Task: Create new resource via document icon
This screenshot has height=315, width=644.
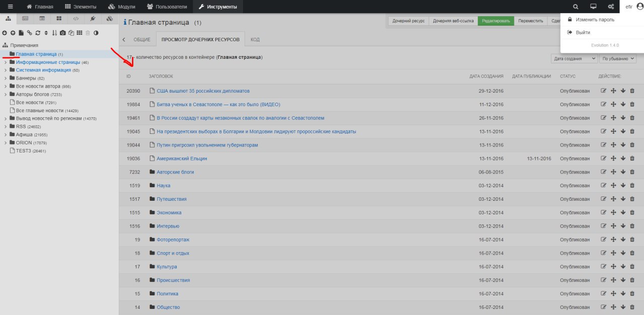Action: [x=21, y=33]
